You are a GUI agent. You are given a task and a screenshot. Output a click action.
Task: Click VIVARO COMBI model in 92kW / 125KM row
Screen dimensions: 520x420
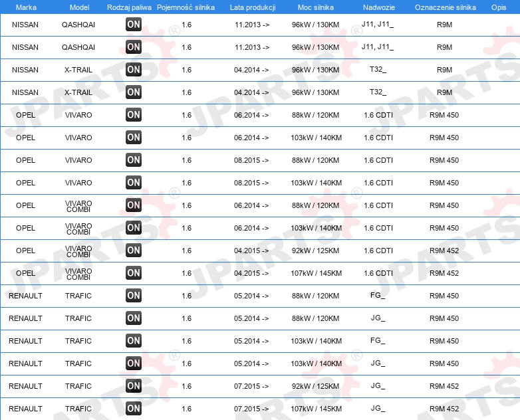[x=78, y=251]
